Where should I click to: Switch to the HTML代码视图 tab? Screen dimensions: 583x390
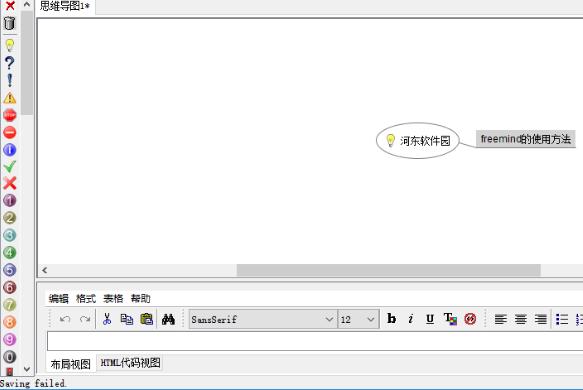click(131, 362)
